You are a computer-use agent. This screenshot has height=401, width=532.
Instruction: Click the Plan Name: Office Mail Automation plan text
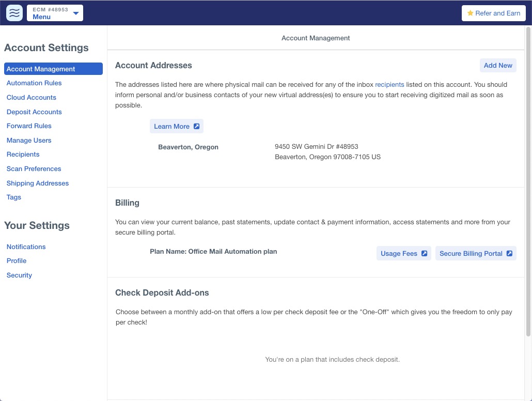tap(213, 252)
